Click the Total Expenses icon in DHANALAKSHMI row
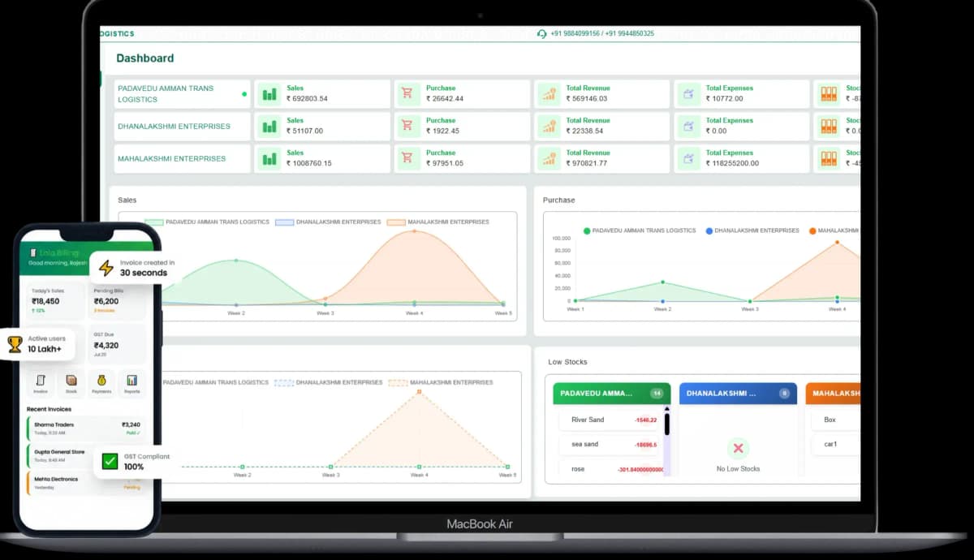Viewport: 974px width, 560px height. pyautogui.click(x=688, y=127)
